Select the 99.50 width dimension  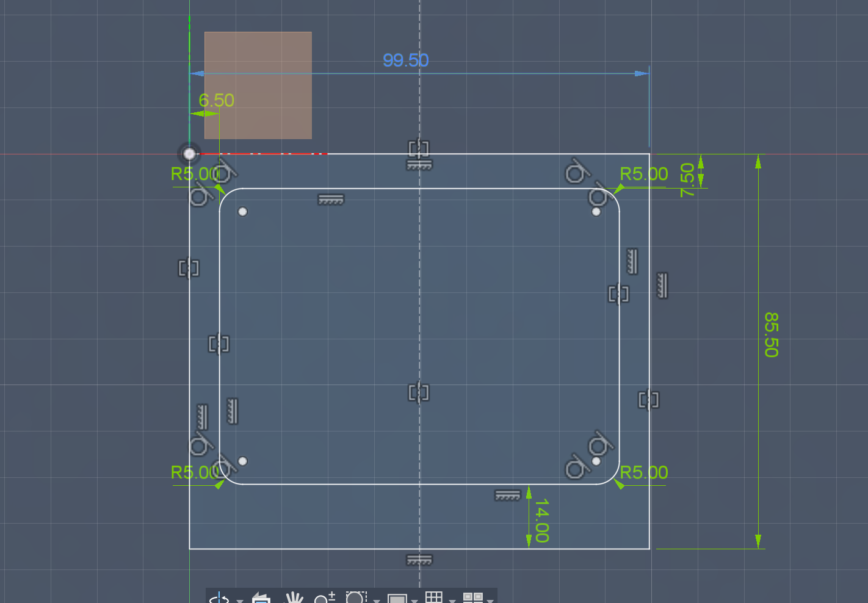(x=405, y=60)
